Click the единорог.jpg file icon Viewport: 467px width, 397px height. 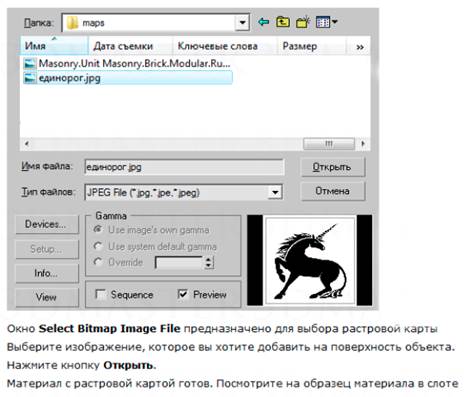click(x=30, y=78)
